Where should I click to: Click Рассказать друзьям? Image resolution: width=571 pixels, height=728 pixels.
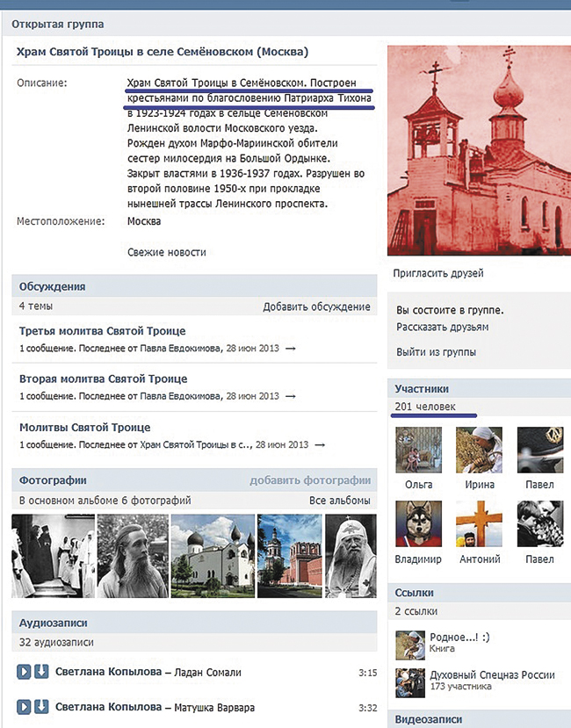point(442,327)
